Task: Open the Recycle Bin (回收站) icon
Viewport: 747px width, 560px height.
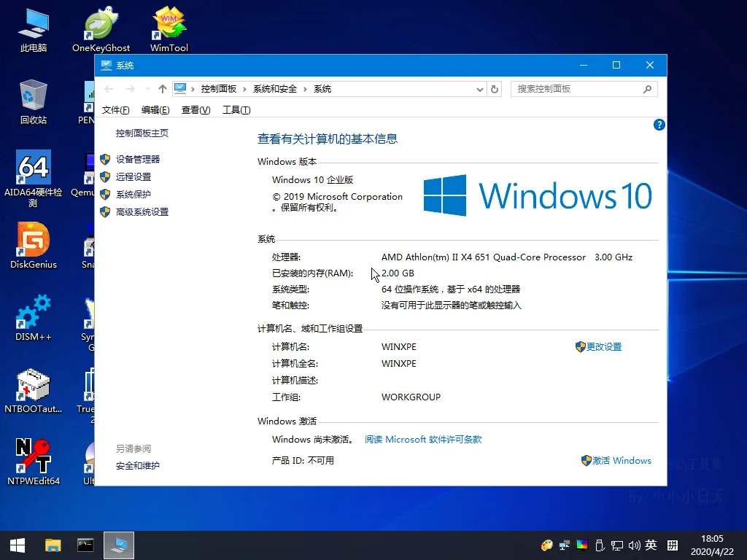Action: 34,101
